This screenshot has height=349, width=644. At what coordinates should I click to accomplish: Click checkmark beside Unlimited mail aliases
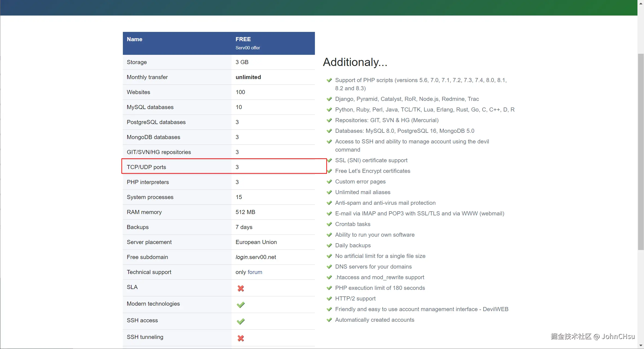[329, 192]
